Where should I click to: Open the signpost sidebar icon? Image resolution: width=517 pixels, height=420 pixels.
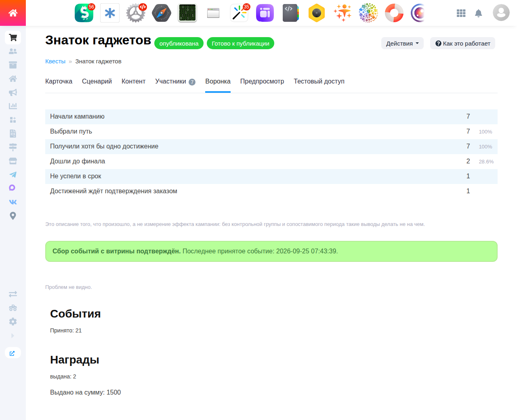click(x=13, y=147)
